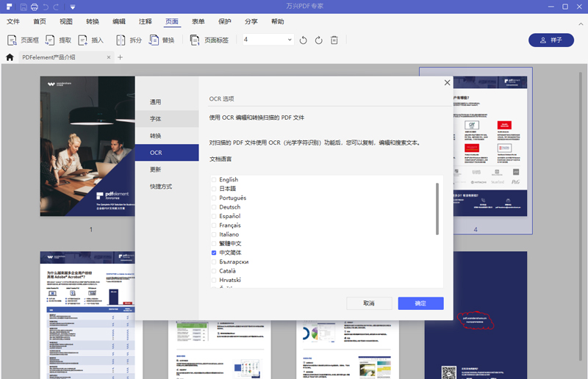This screenshot has width=588, height=379.
Task: Expand the quick access toolbar customize arrow
Action: [73, 7]
